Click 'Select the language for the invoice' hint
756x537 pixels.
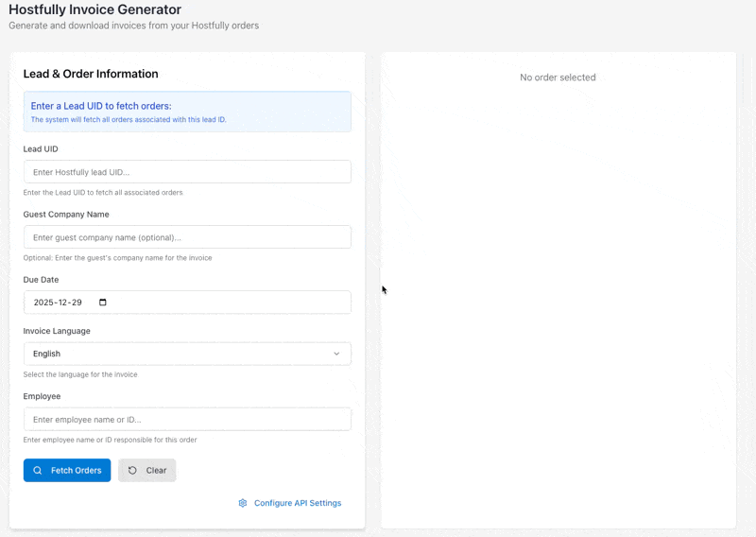click(x=80, y=374)
